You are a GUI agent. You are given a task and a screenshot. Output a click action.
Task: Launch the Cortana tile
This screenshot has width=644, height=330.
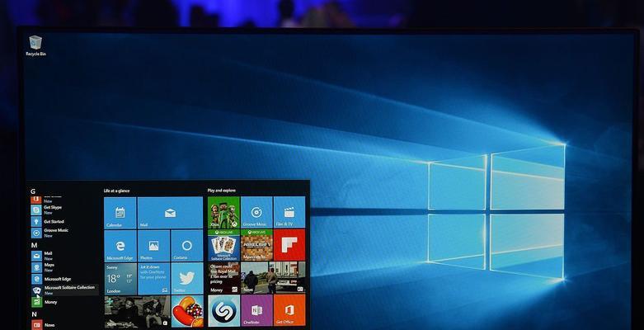click(186, 245)
